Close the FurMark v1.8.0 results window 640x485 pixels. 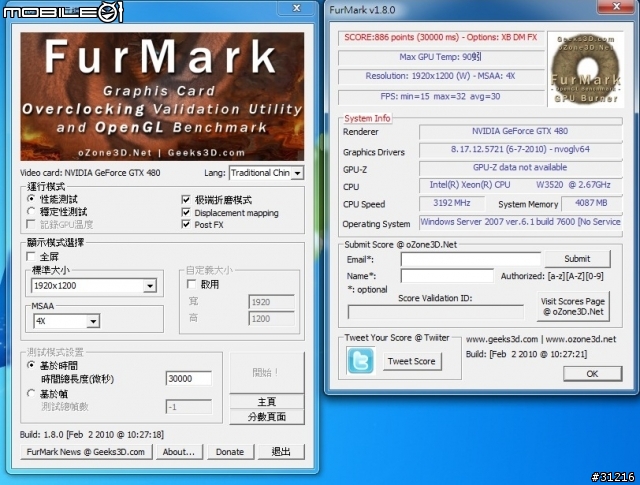point(617,6)
